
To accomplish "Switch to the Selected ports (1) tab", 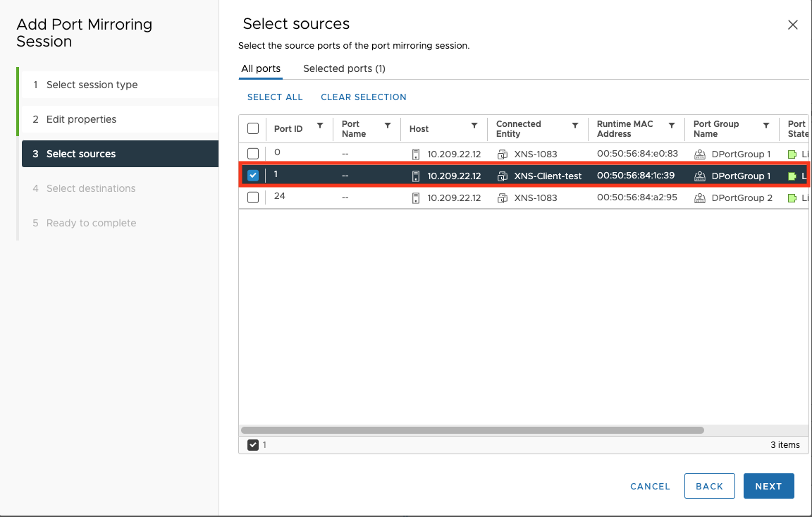I will click(x=344, y=68).
